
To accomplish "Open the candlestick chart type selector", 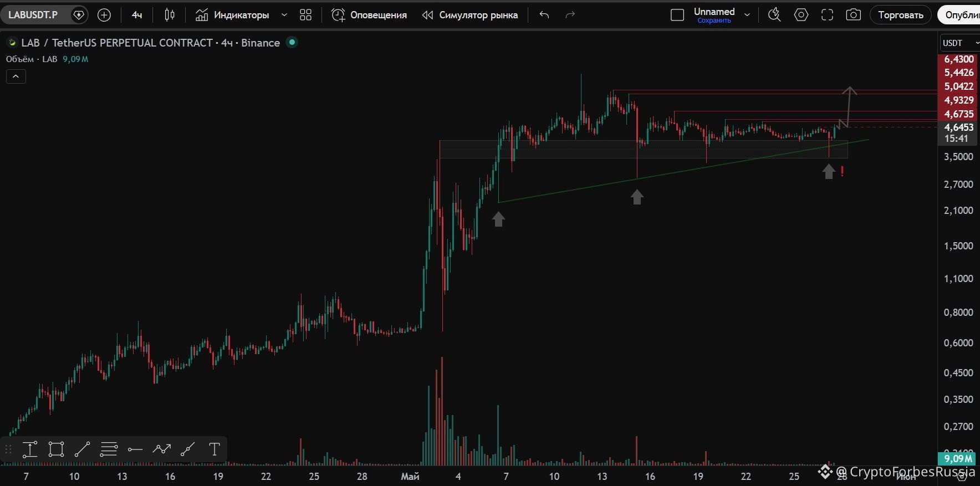I will click(170, 15).
